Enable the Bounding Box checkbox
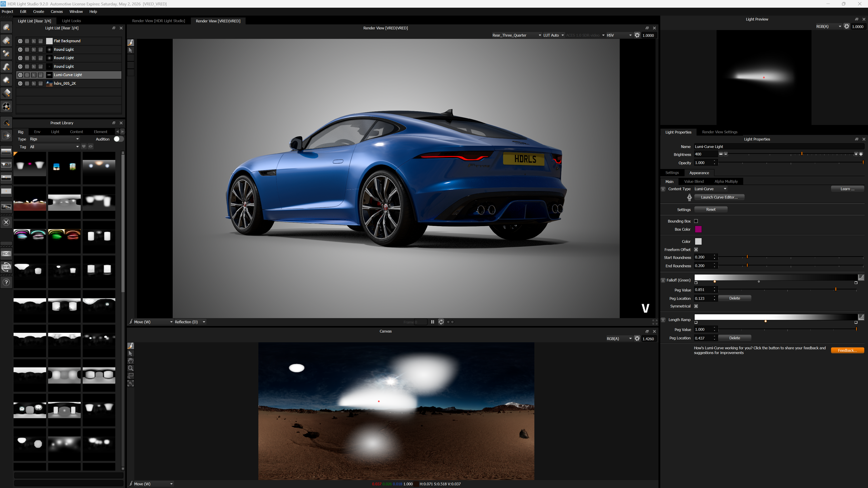Image resolution: width=868 pixels, height=488 pixels. coord(696,221)
